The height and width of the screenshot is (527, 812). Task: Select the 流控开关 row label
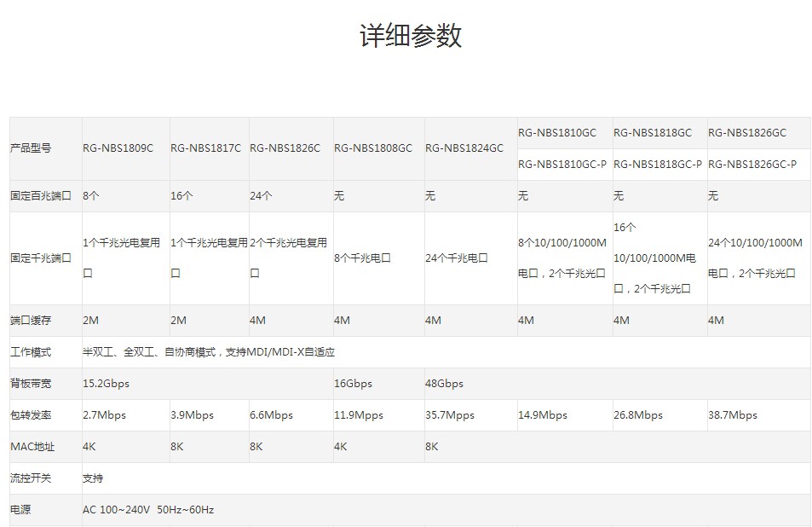(x=31, y=478)
